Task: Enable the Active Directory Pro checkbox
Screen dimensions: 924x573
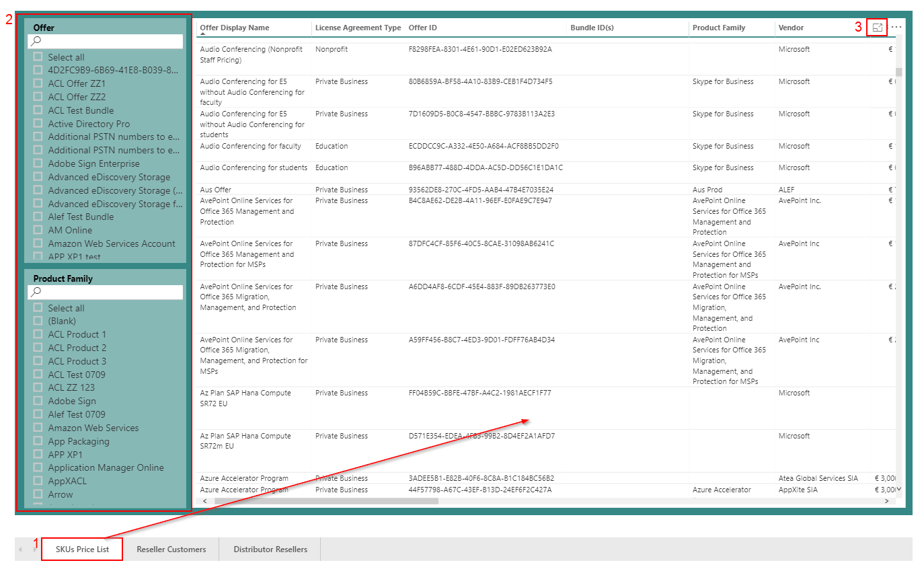Action: pyautogui.click(x=38, y=124)
